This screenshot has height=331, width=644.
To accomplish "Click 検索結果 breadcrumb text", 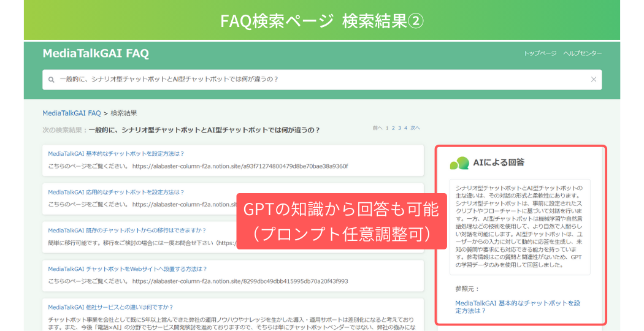I will pyautogui.click(x=124, y=113).
